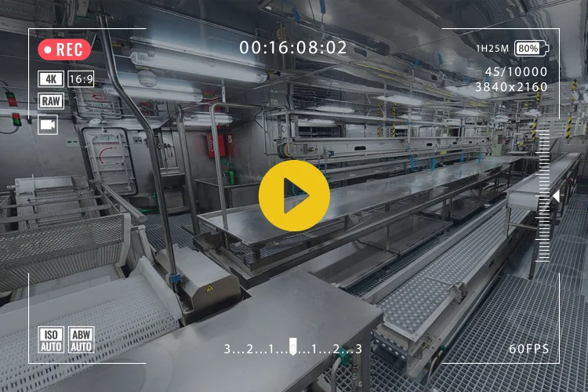
Task: Toggle the ABW AUTO white balance
Action: [81, 339]
